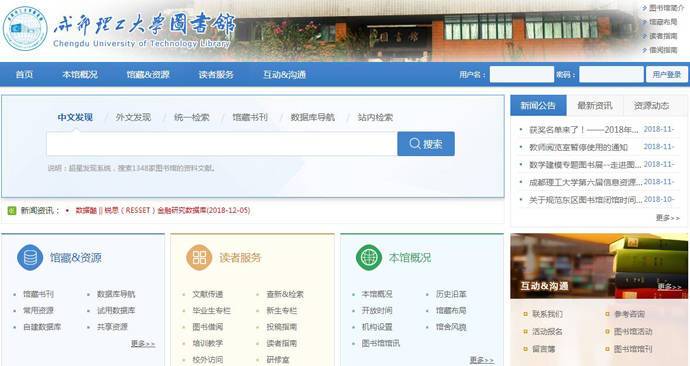This screenshot has width=690, height=366.
Task: Open 图书馆简介 top-right link
Action: pyautogui.click(x=666, y=8)
